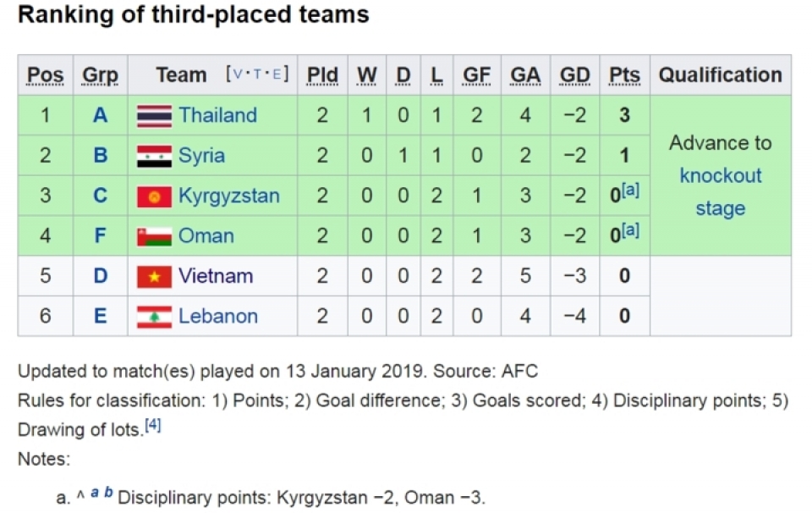This screenshot has height=513, width=812.
Task: Click the Vietnam flag icon
Action: tap(154, 277)
